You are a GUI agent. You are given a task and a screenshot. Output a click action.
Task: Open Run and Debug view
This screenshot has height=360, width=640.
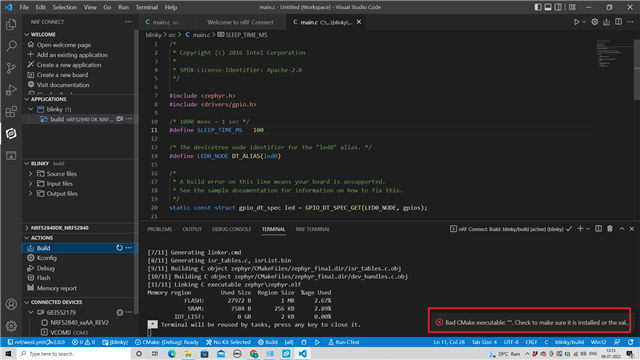[x=11, y=90]
